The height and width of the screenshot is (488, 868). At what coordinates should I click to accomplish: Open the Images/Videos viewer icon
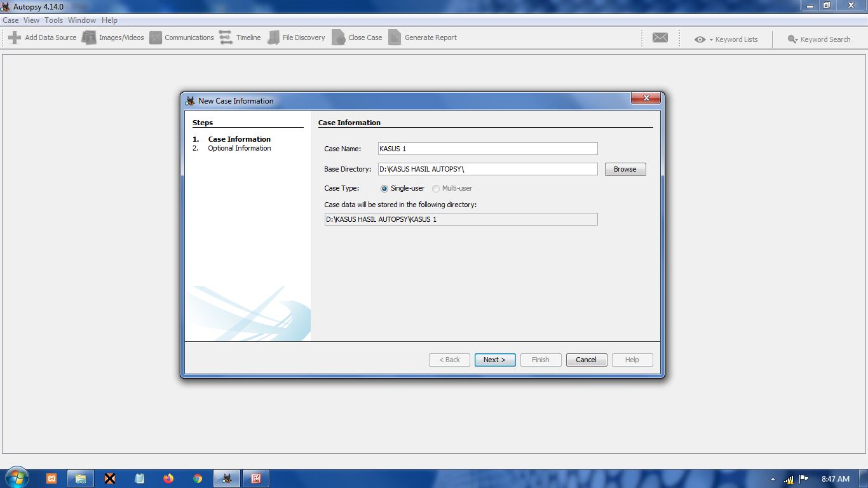point(89,37)
